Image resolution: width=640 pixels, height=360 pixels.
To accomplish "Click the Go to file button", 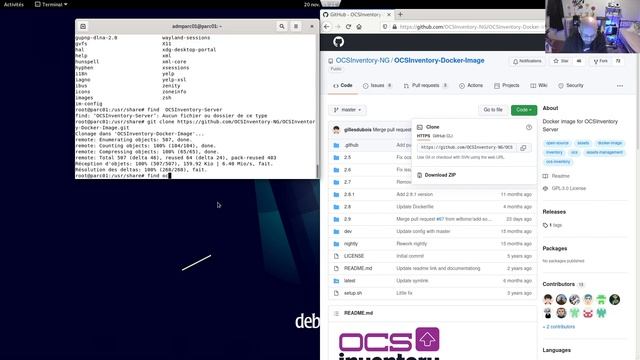I will 493,110.
